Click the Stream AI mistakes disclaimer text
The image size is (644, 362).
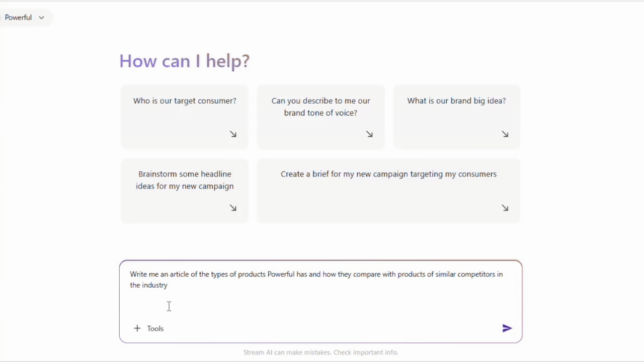click(x=320, y=352)
